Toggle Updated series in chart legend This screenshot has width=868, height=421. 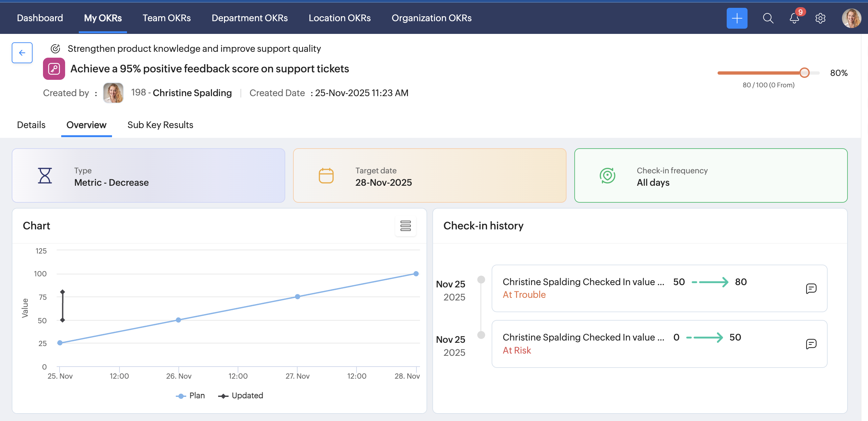point(241,396)
